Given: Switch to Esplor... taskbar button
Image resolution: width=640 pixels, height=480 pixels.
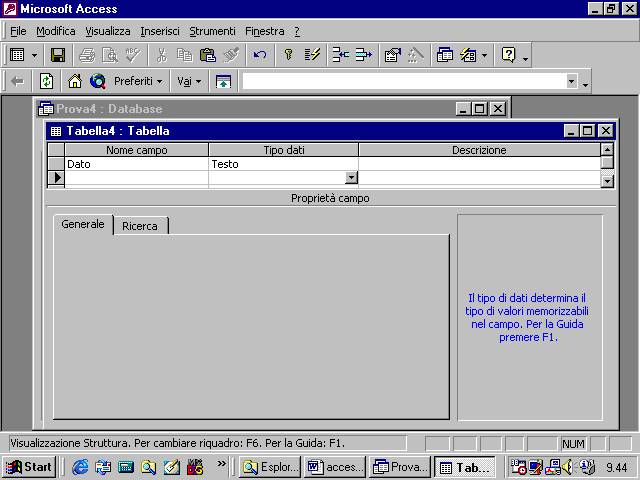Looking at the screenshot, I should pos(270,467).
